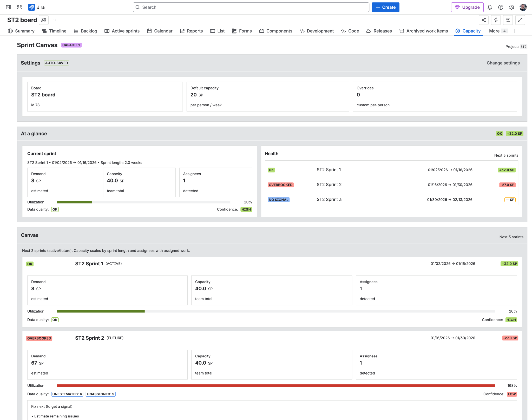Enter full screen for the board
Viewport: 532px width, 420px height.
520,20
